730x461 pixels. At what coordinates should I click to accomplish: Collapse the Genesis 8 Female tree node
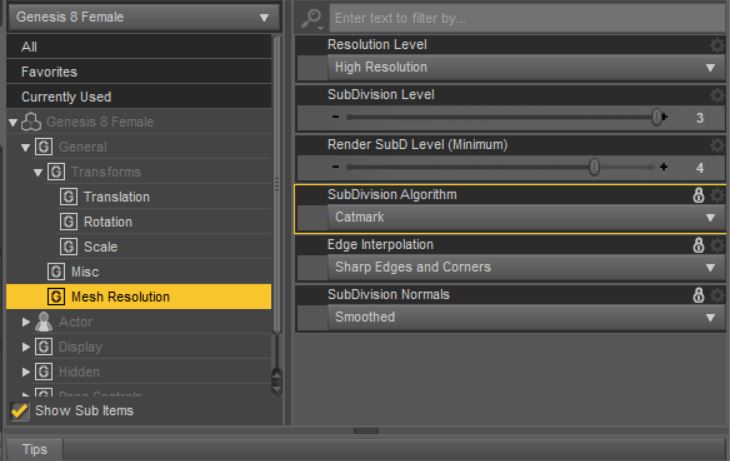[x=13, y=123]
